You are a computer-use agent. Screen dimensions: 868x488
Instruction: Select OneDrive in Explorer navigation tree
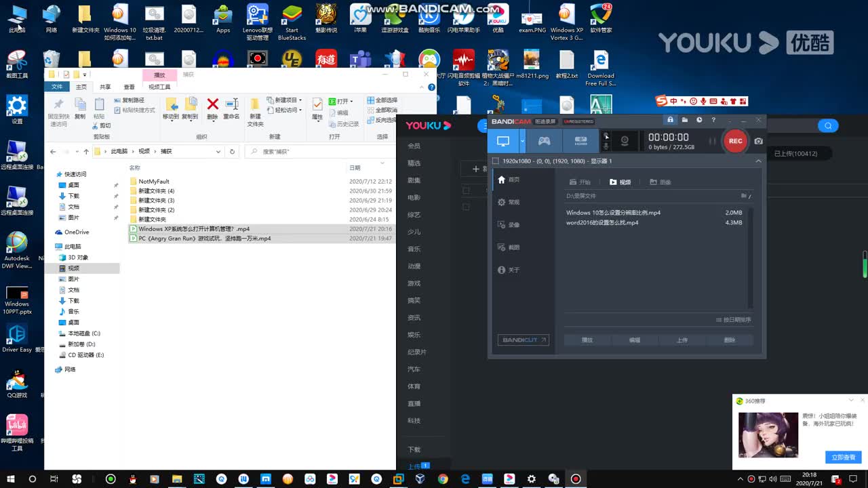(77, 232)
